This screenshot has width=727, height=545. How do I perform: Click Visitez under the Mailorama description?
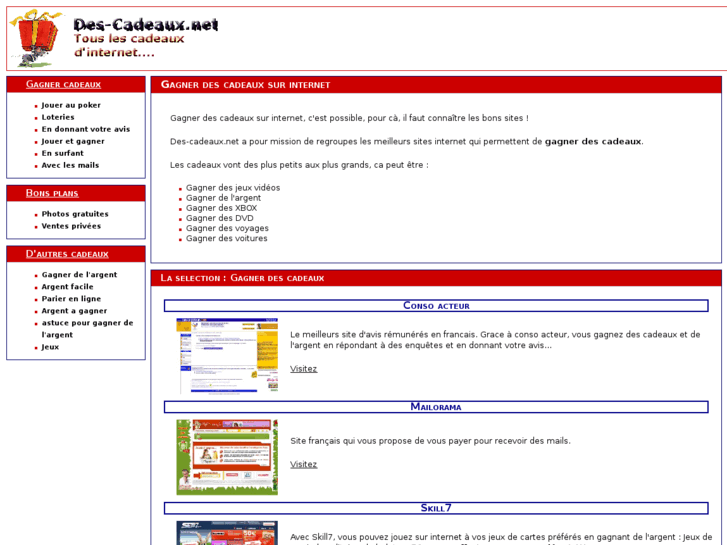(x=304, y=465)
